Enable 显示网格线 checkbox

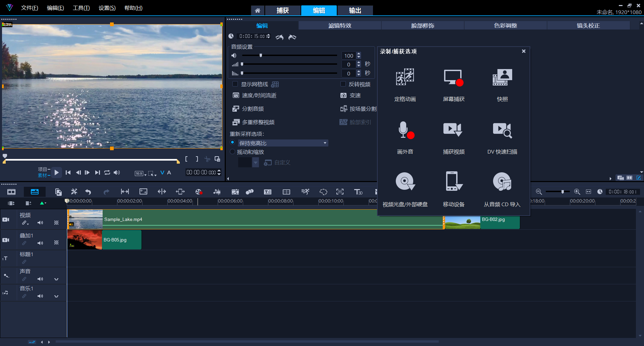pyautogui.click(x=235, y=84)
